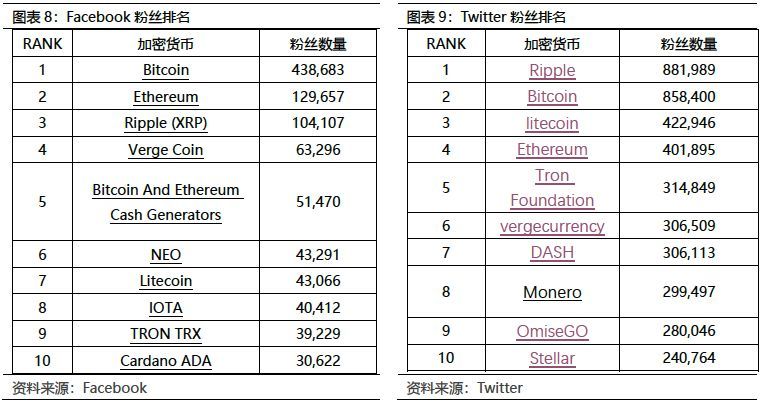Open the Litecoin link in Facebook table

(166, 281)
